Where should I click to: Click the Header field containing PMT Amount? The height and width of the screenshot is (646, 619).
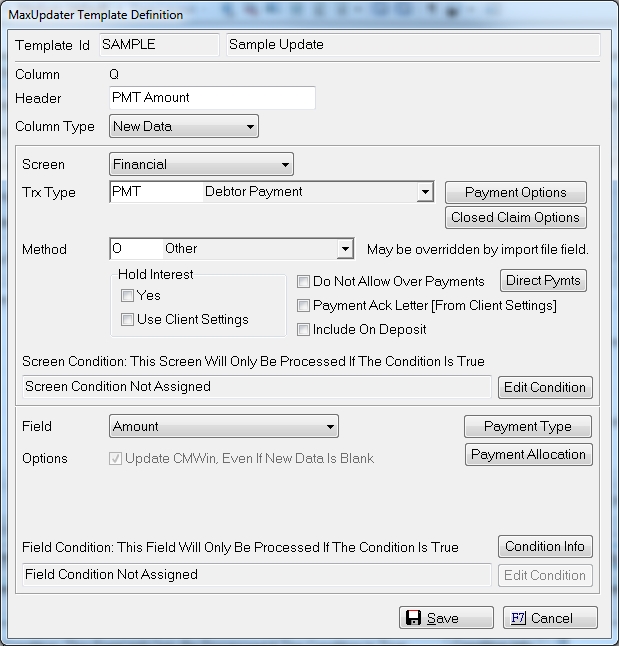pos(212,98)
